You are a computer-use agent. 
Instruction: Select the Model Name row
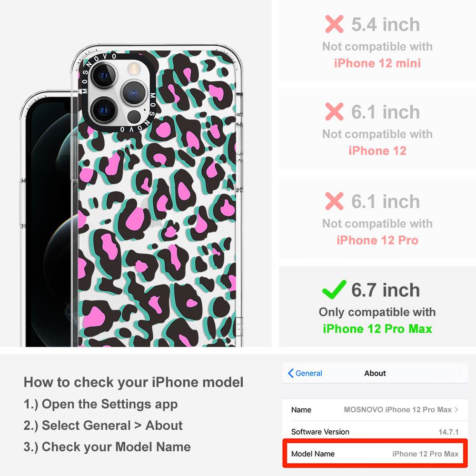coord(375,454)
